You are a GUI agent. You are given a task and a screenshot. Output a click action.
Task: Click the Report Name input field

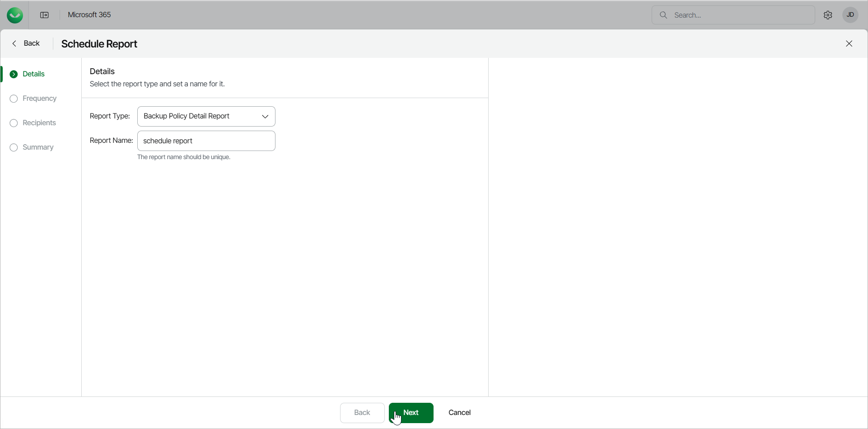click(x=206, y=141)
